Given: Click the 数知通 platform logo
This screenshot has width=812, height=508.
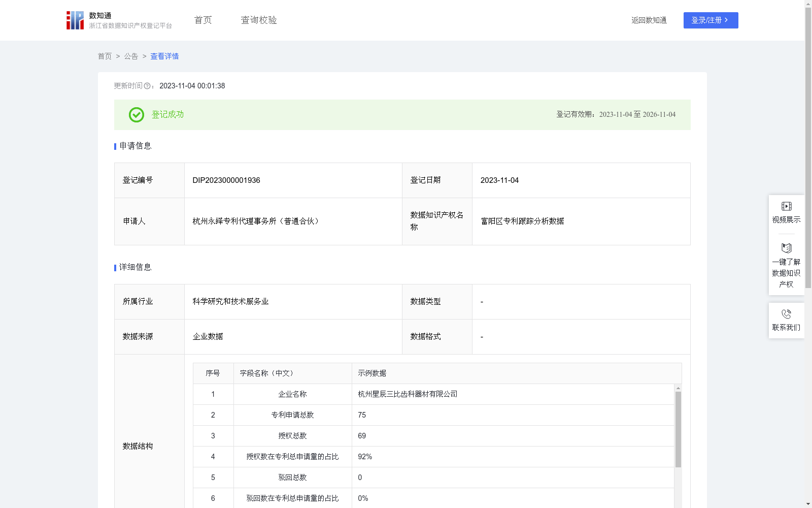Looking at the screenshot, I should [x=119, y=20].
